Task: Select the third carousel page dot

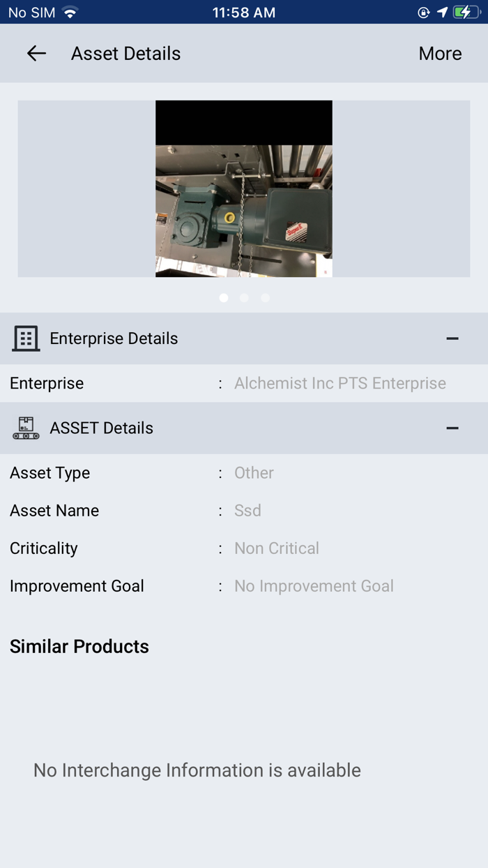Action: click(265, 297)
